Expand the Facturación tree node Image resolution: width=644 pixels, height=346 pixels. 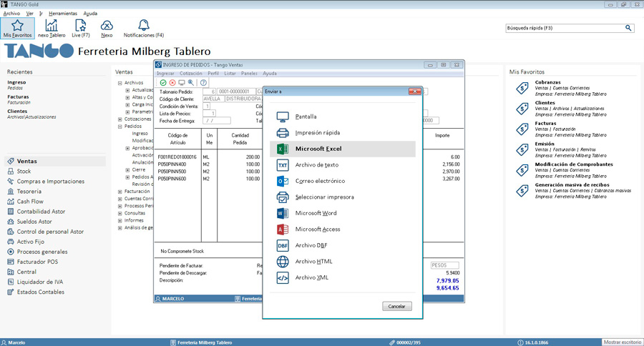pos(120,192)
